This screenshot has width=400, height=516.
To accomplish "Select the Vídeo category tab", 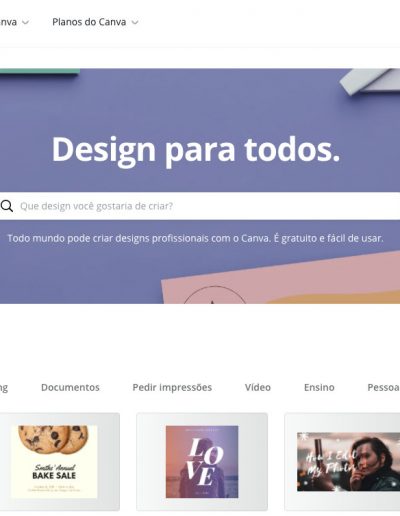I will coord(258,387).
